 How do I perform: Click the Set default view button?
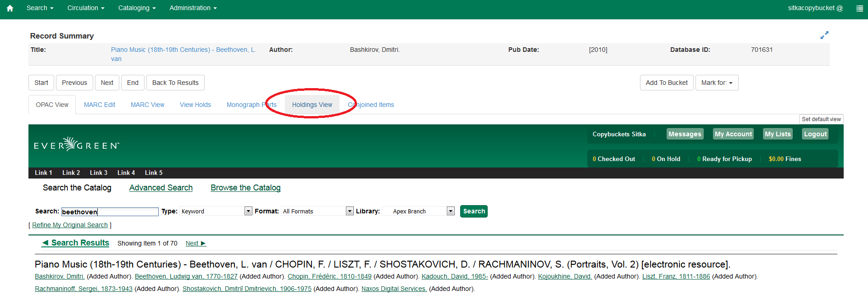[821, 119]
